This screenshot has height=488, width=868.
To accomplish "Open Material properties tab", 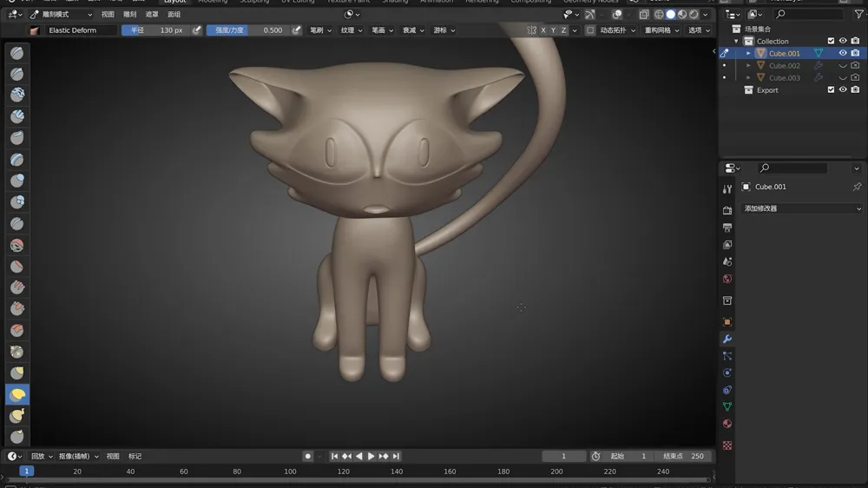I will pos(727,424).
